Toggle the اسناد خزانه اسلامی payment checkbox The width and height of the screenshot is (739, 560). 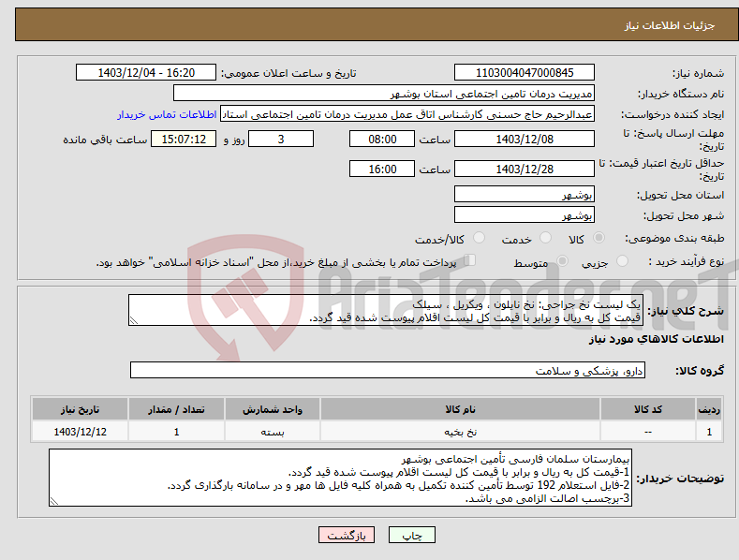pyautogui.click(x=469, y=260)
